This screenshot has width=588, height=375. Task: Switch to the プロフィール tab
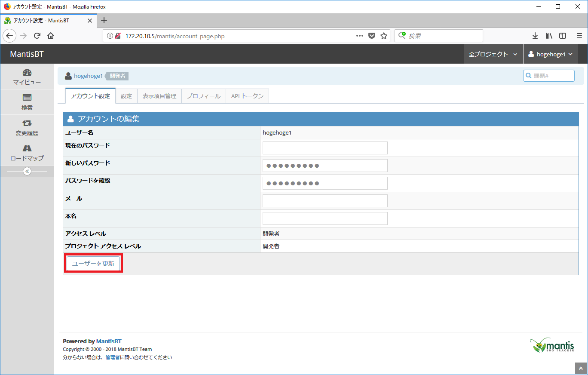pos(204,96)
